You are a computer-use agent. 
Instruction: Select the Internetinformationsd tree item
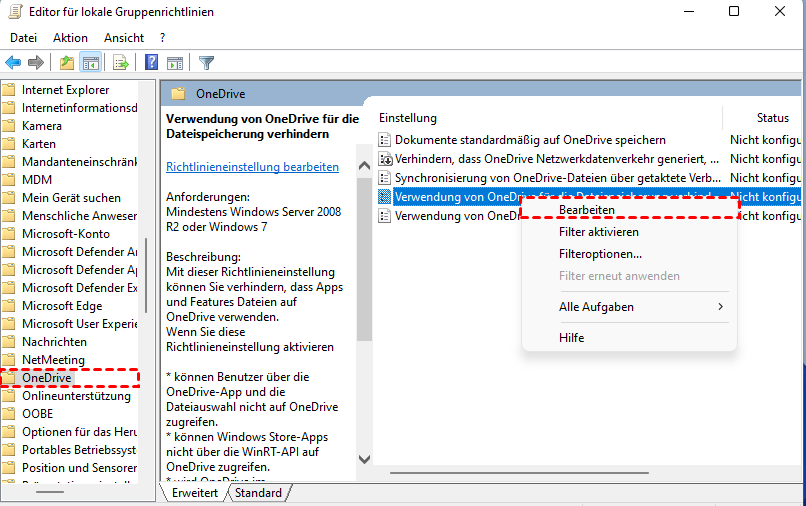click(x=80, y=108)
